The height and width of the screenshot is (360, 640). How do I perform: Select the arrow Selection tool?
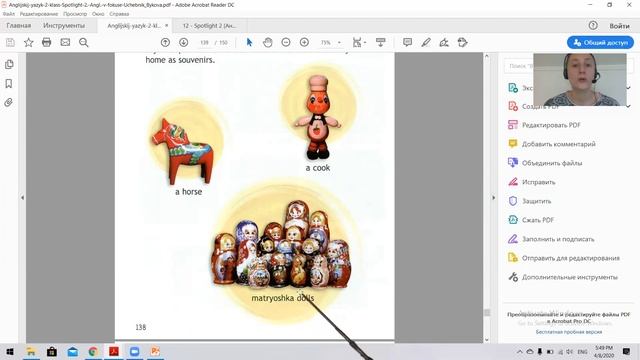point(249,42)
